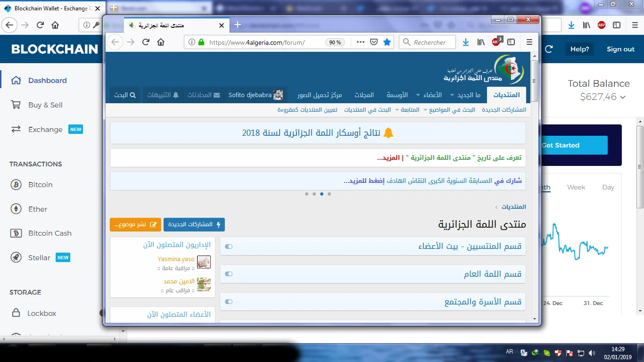Click the نشر موضوع orange button
This screenshot has width=644, height=362.
tap(135, 225)
